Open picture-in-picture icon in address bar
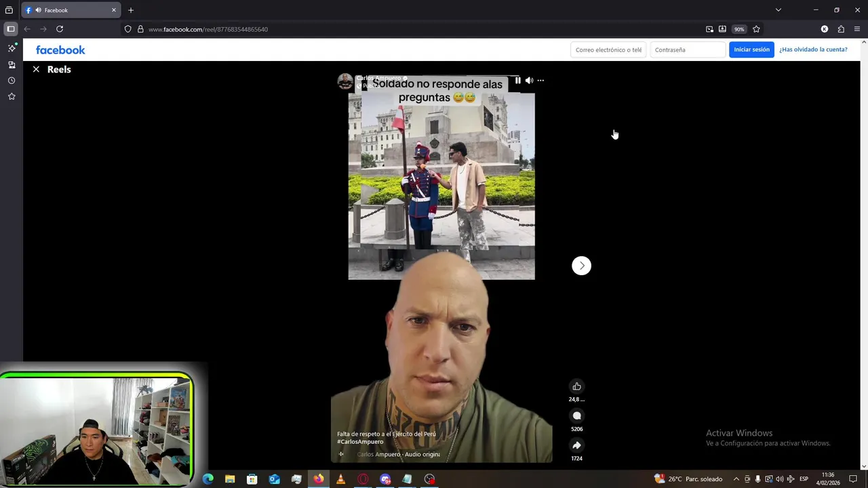This screenshot has width=868, height=488. pyautogui.click(x=709, y=29)
